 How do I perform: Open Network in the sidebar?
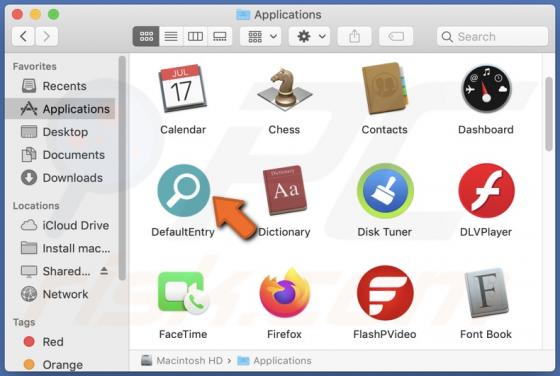tap(60, 294)
